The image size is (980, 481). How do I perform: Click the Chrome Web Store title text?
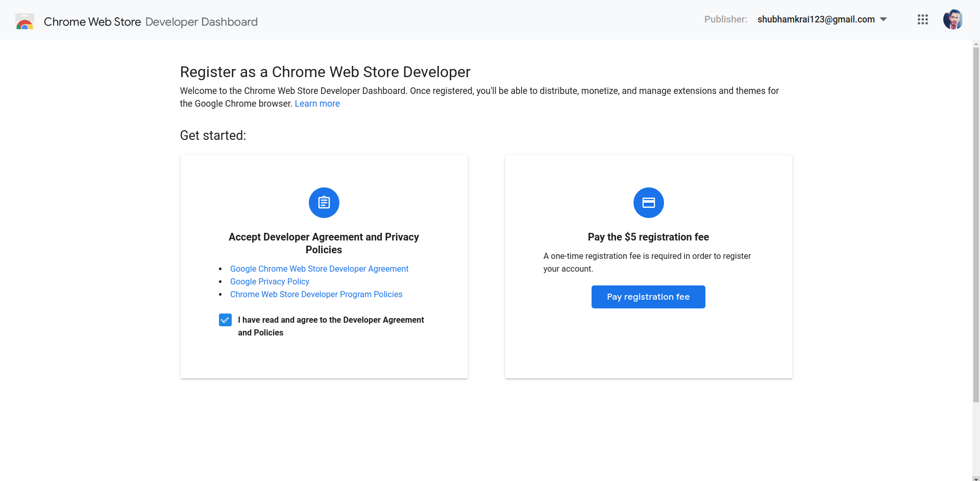[92, 21]
